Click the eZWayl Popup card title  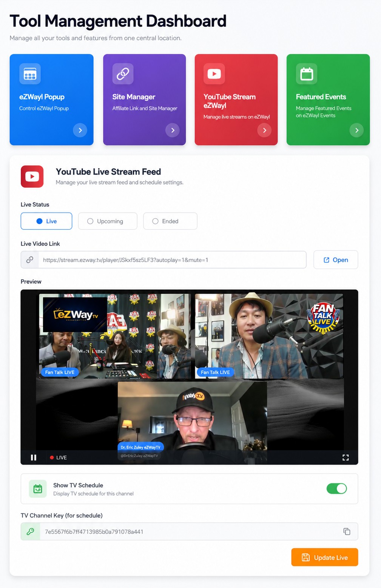point(42,97)
